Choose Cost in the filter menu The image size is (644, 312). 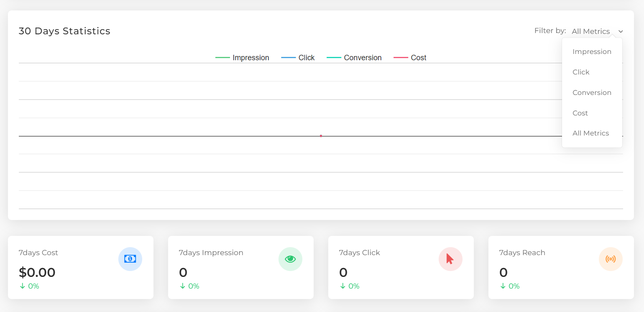point(592,113)
